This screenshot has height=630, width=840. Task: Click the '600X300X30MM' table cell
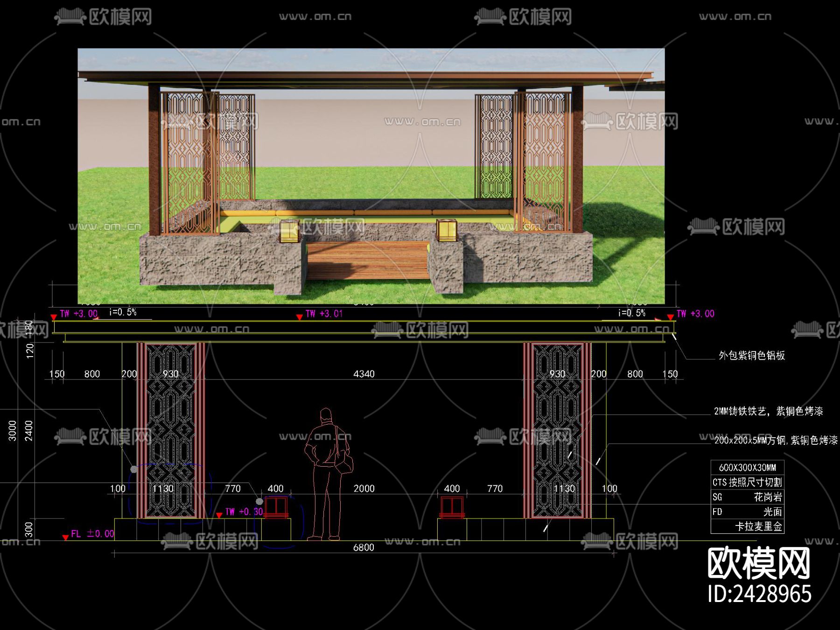(747, 467)
